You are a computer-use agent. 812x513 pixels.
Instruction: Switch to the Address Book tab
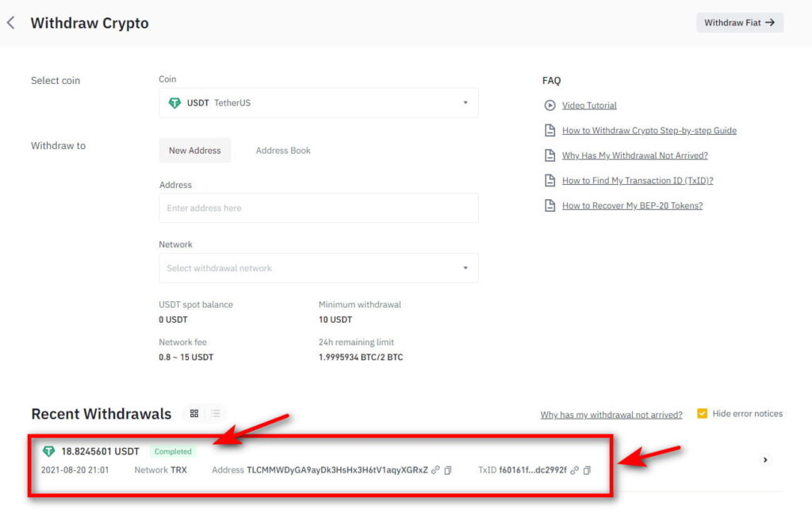(x=283, y=151)
